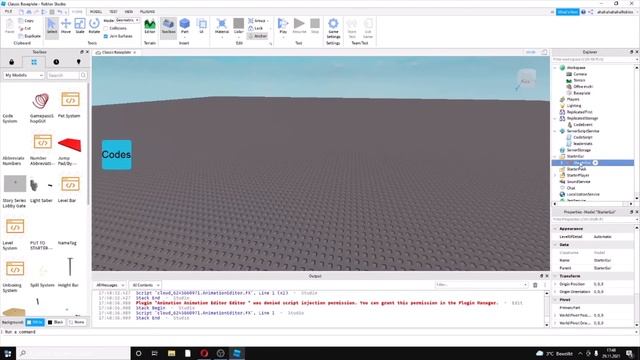Image resolution: width=640 pixels, height=360 pixels.
Task: Collapse the Data properties section
Action: (556, 244)
